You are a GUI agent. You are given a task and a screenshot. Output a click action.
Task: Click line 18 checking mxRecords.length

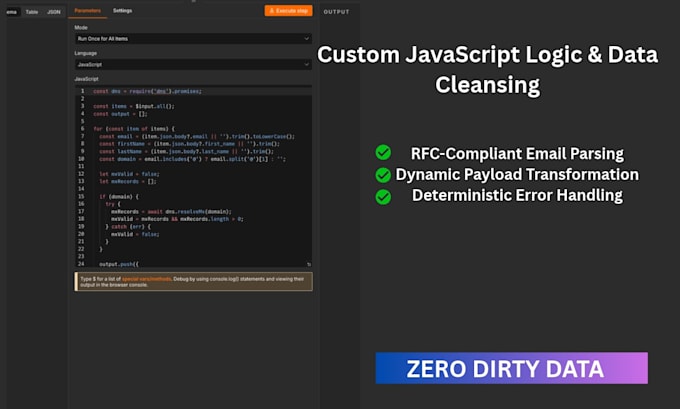(x=177, y=219)
